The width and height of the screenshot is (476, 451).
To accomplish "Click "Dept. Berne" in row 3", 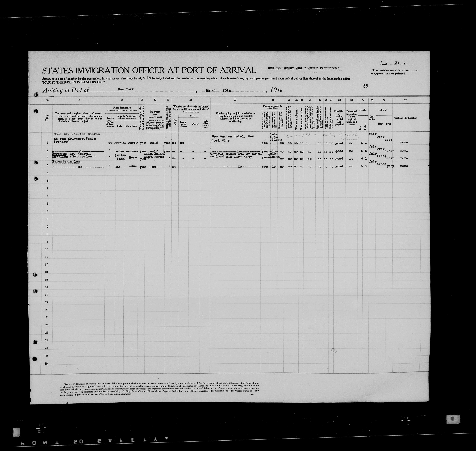I will point(154,157).
